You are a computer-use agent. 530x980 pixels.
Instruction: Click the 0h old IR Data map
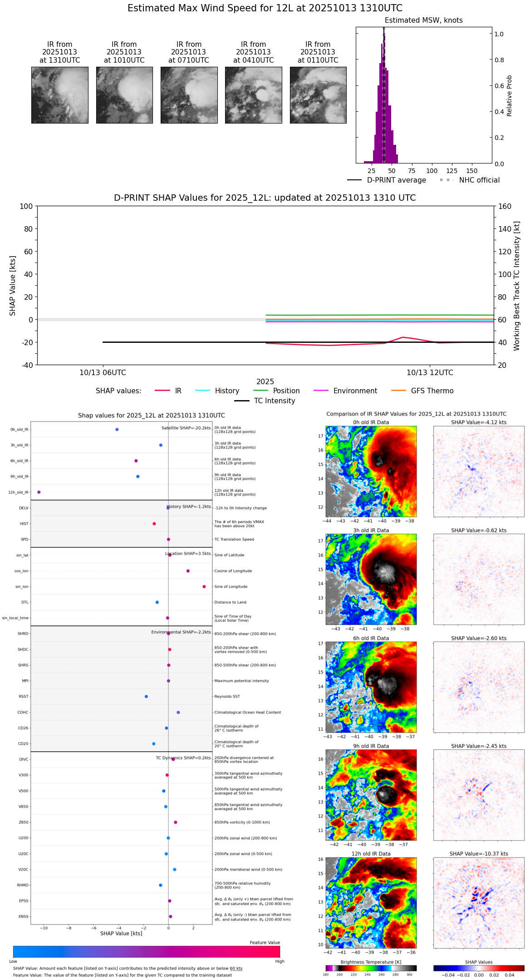(371, 471)
